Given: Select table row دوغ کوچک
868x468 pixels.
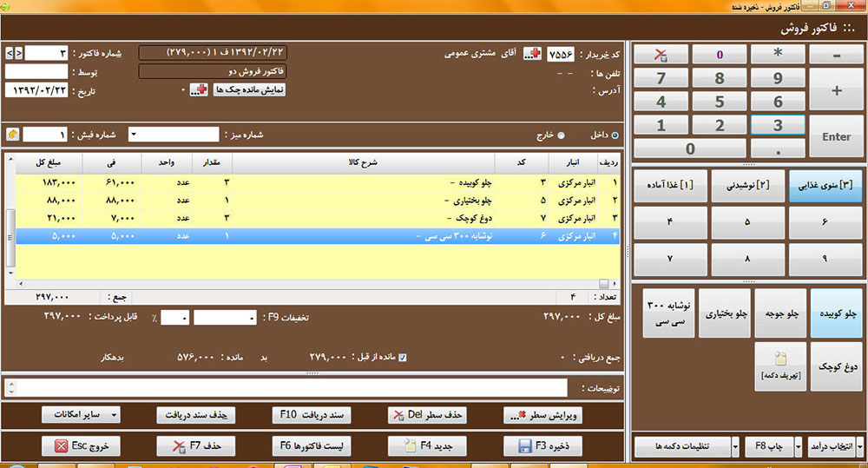Looking at the screenshot, I should click(x=317, y=218).
